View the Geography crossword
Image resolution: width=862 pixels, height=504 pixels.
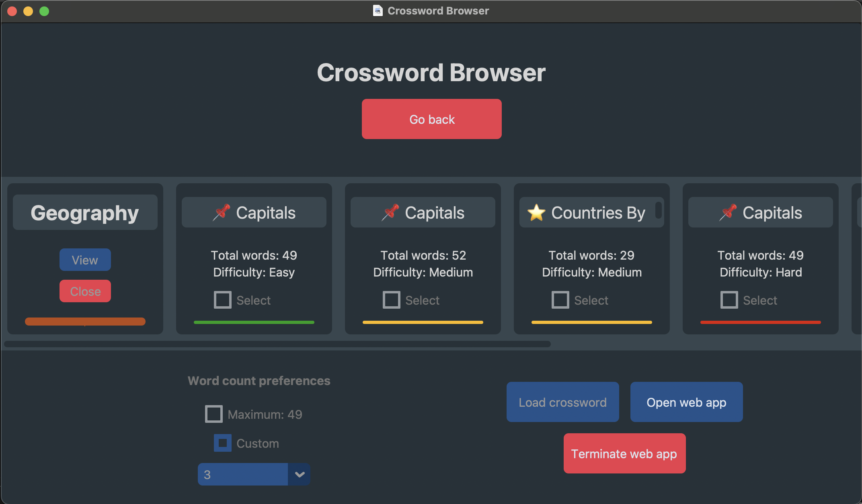(x=85, y=260)
